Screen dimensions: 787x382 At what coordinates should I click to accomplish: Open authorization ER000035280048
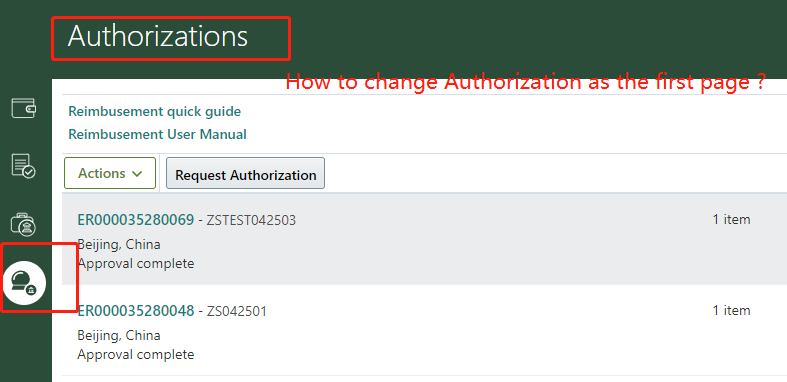pos(136,311)
